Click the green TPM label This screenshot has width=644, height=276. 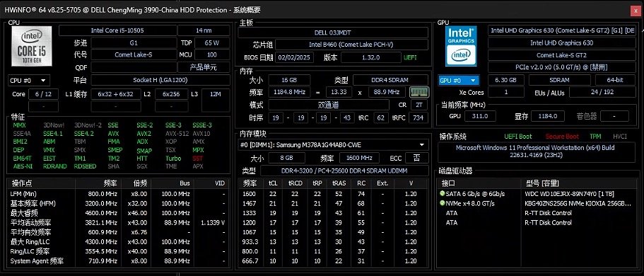pos(595,137)
